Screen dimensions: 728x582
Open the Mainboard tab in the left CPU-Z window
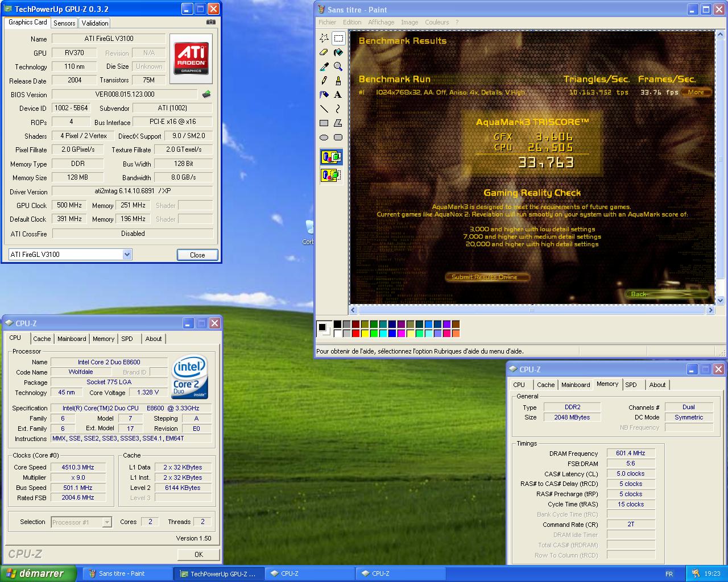pyautogui.click(x=72, y=339)
